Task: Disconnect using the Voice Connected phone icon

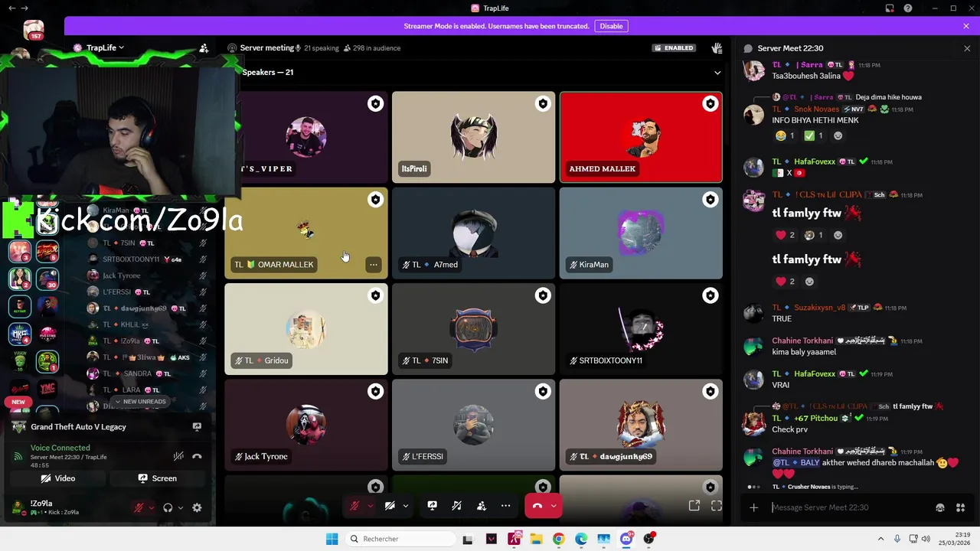Action: [197, 456]
